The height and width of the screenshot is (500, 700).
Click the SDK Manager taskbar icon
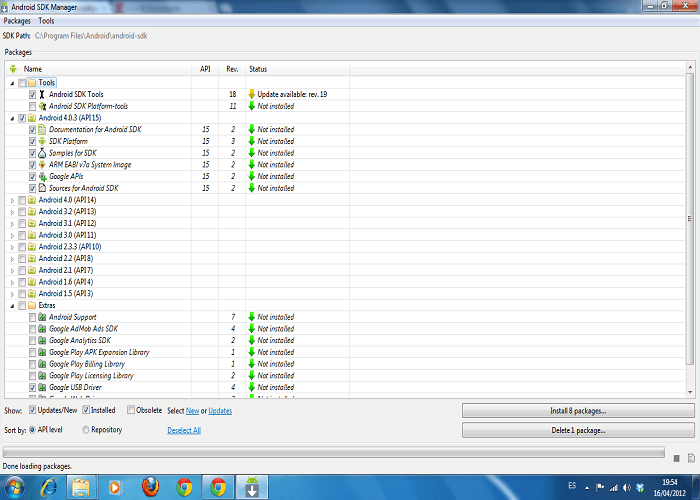click(252, 487)
